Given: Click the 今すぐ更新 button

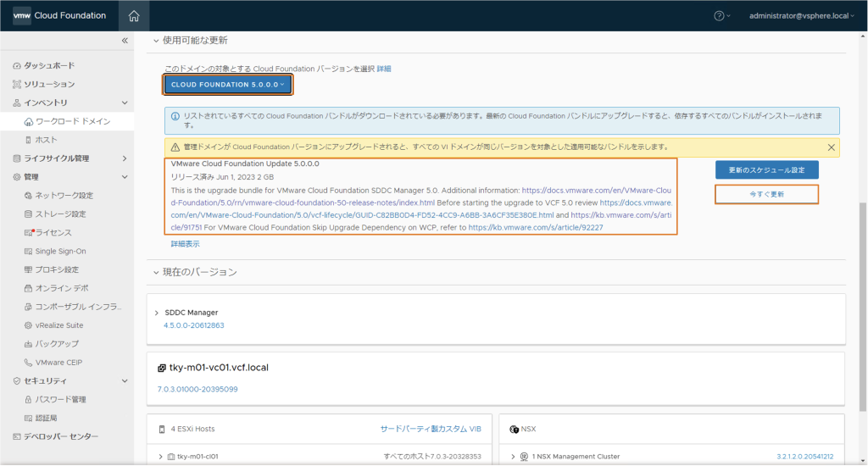Looking at the screenshot, I should click(x=766, y=194).
